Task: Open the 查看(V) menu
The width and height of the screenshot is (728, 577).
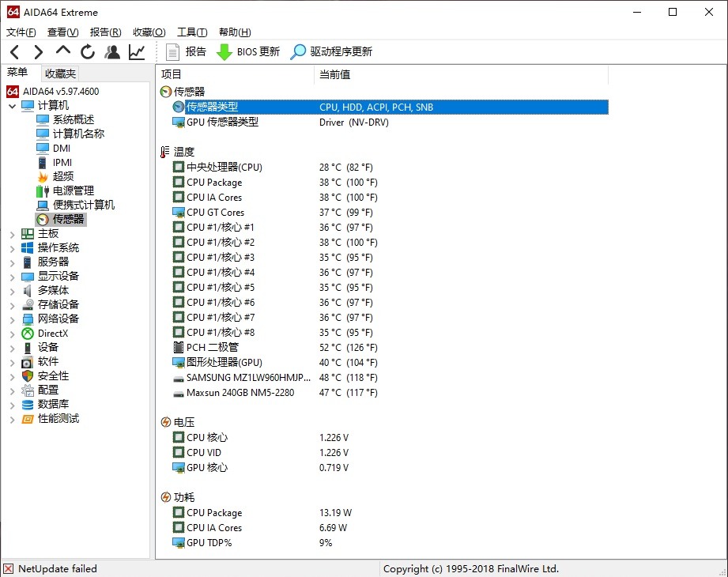Action: [x=62, y=32]
